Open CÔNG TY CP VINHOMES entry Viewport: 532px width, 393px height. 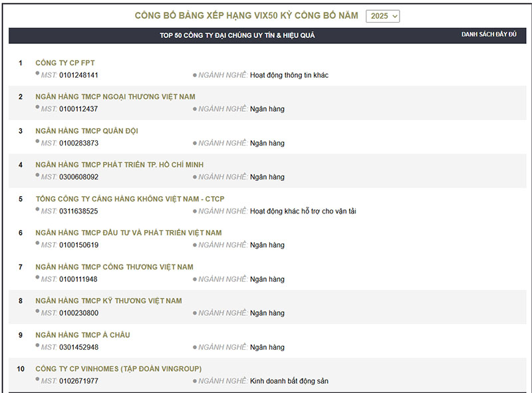pos(118,368)
